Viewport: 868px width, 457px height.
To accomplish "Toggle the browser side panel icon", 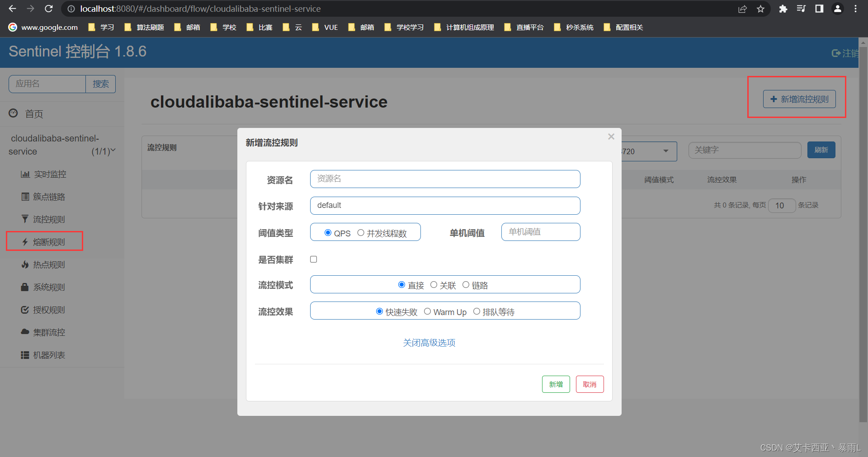I will 819,9.
